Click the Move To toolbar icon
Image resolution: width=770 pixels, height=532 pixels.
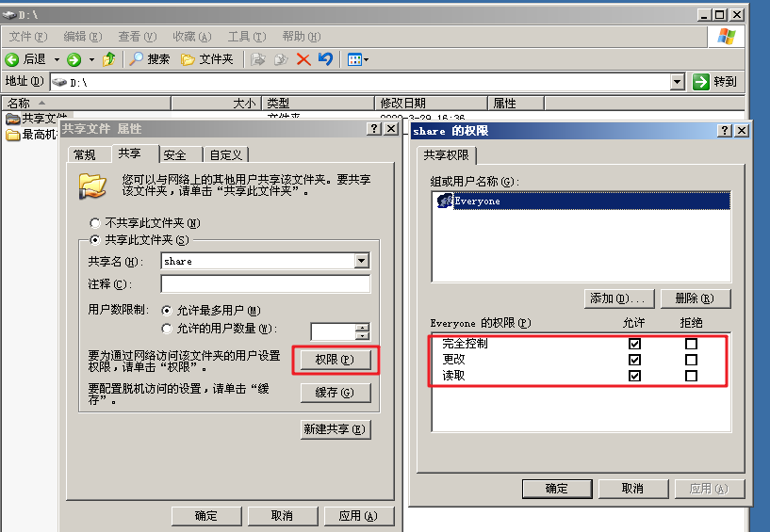coord(258,60)
